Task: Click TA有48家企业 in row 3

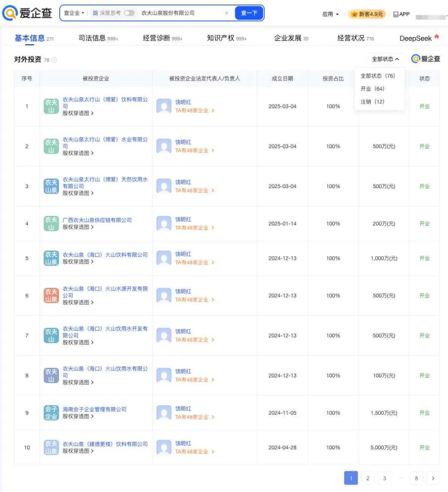Action: tap(195, 191)
